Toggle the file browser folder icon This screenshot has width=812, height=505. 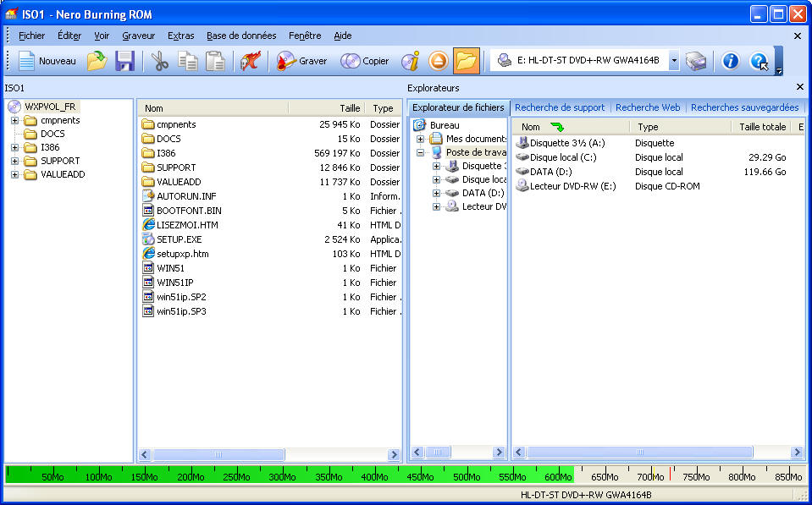[466, 61]
